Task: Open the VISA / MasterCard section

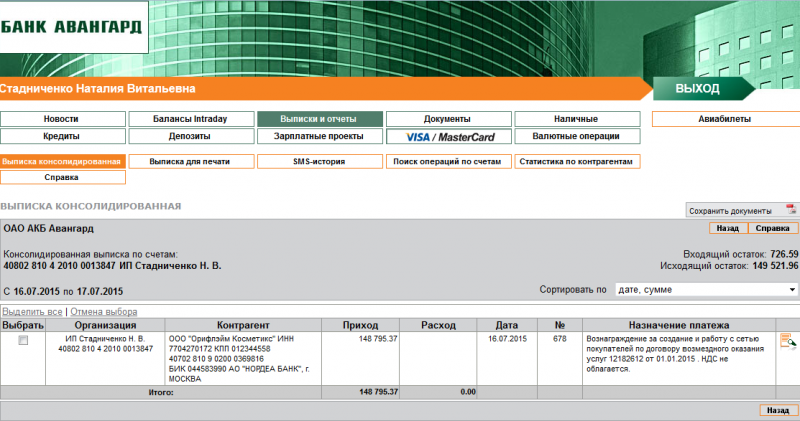Action: 448,136
